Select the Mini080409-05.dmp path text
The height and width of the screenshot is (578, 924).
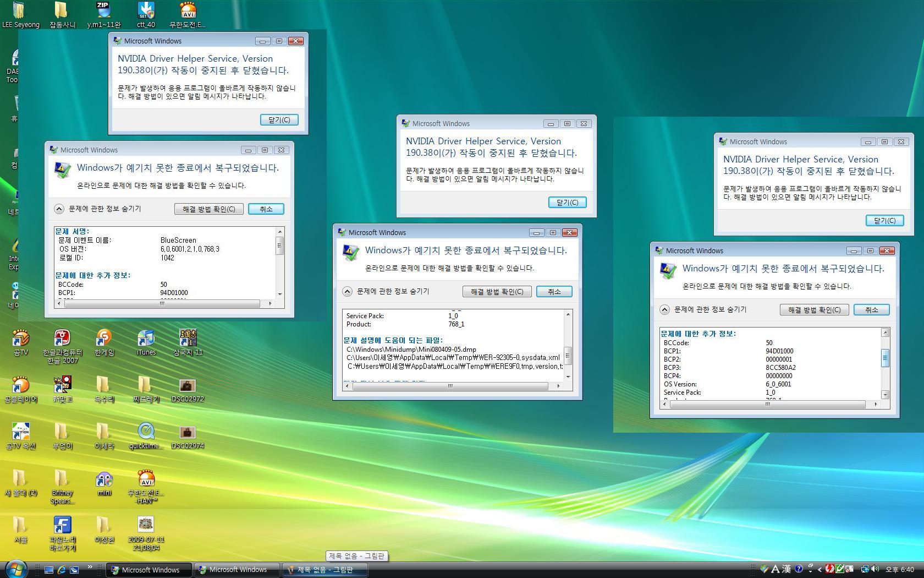411,350
